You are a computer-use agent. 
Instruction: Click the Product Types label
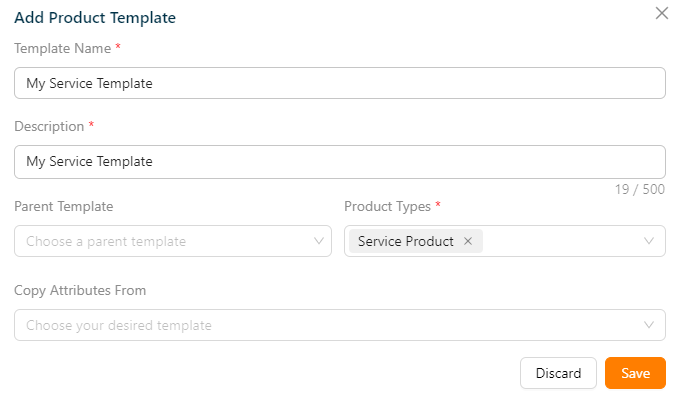[387, 206]
